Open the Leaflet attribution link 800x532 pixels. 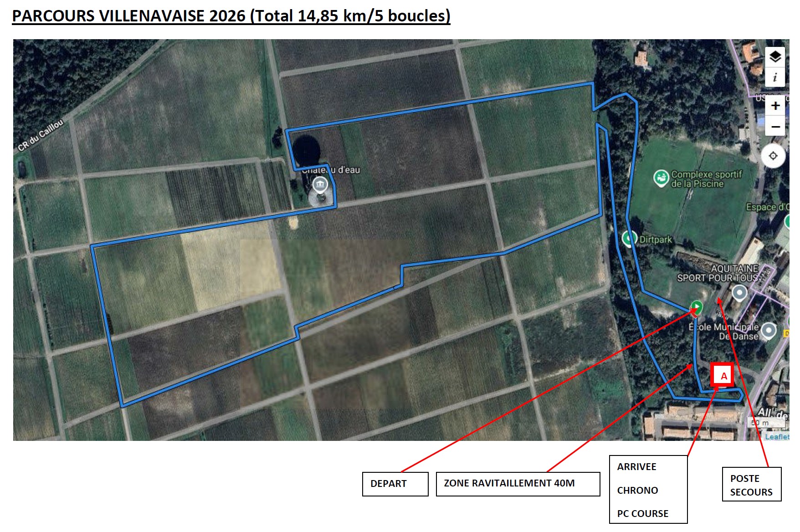coord(776,436)
